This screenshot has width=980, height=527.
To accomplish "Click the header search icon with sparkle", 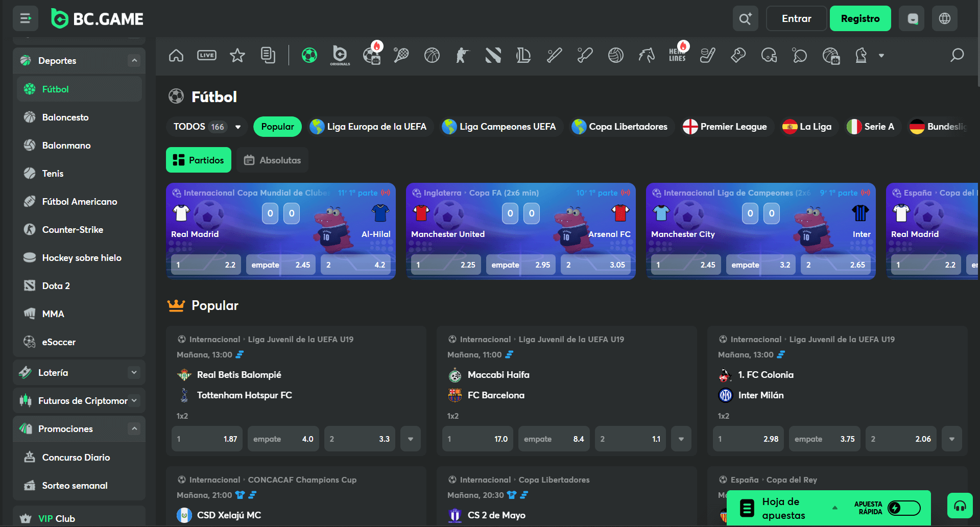I will pos(746,19).
